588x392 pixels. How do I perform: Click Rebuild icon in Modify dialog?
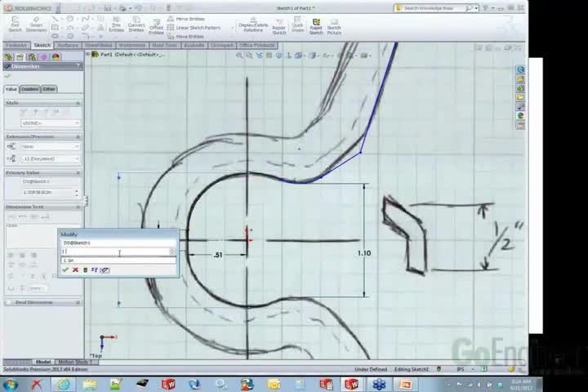(x=85, y=270)
